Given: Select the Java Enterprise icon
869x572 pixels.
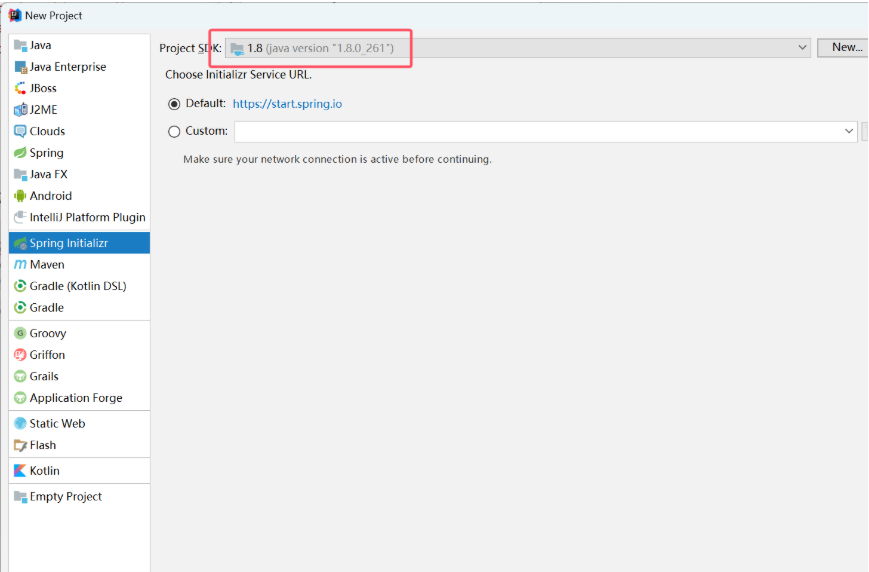Looking at the screenshot, I should (x=21, y=67).
